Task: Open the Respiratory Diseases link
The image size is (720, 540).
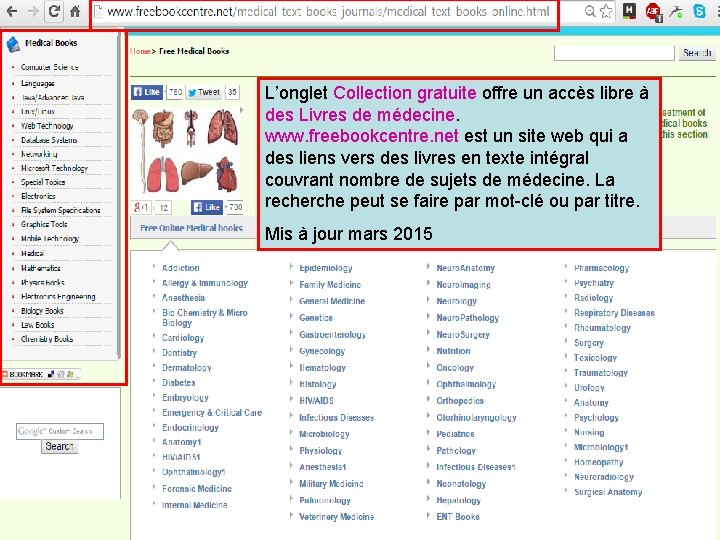Action: click(x=614, y=313)
